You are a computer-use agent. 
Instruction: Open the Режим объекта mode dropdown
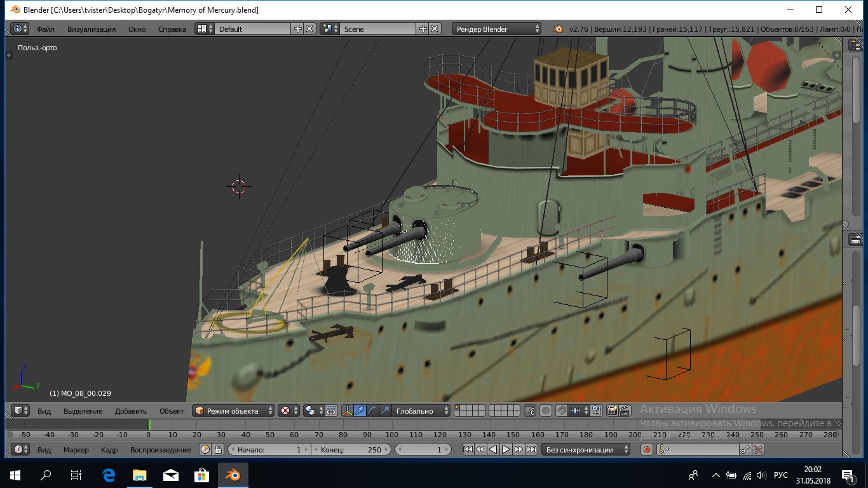point(233,411)
